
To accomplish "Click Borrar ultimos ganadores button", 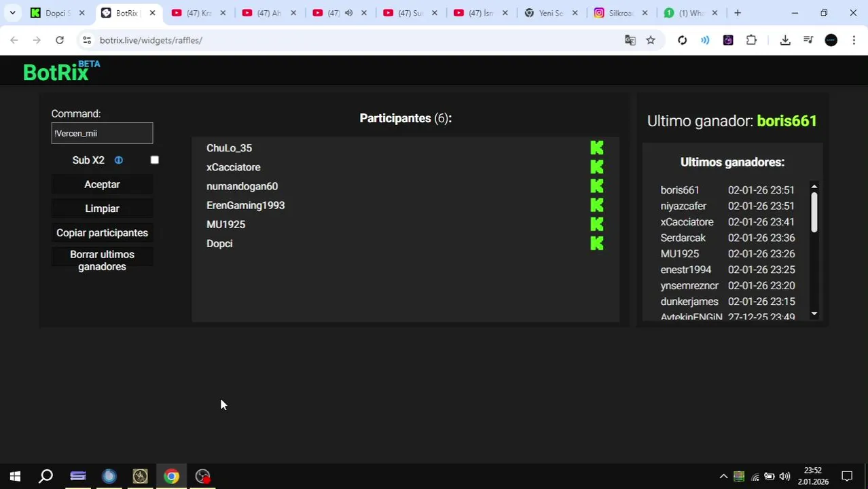I will (102, 261).
